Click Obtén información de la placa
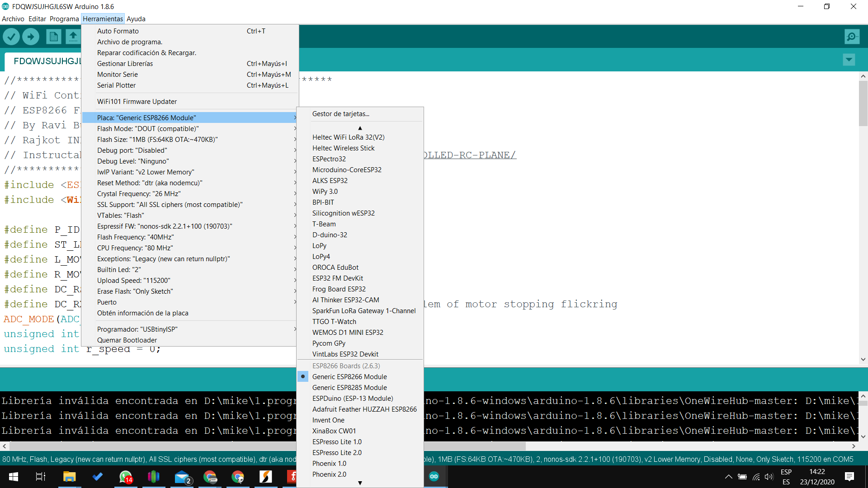868x488 pixels. click(x=142, y=313)
